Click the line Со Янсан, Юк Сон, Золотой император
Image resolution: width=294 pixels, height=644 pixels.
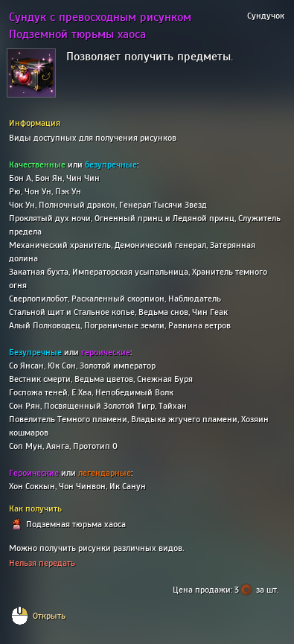[x=83, y=366]
